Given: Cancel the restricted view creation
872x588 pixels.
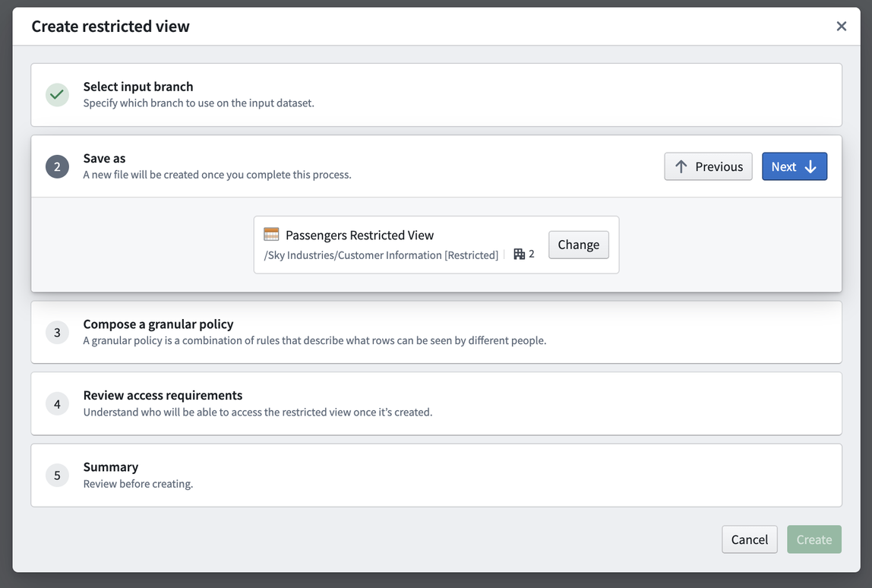Looking at the screenshot, I should 749,539.
